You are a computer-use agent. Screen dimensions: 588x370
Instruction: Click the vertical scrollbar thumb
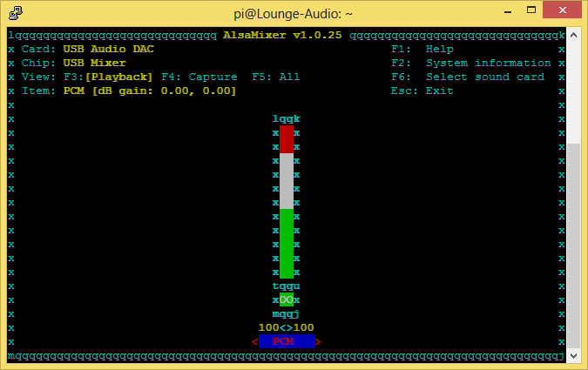coord(573,246)
